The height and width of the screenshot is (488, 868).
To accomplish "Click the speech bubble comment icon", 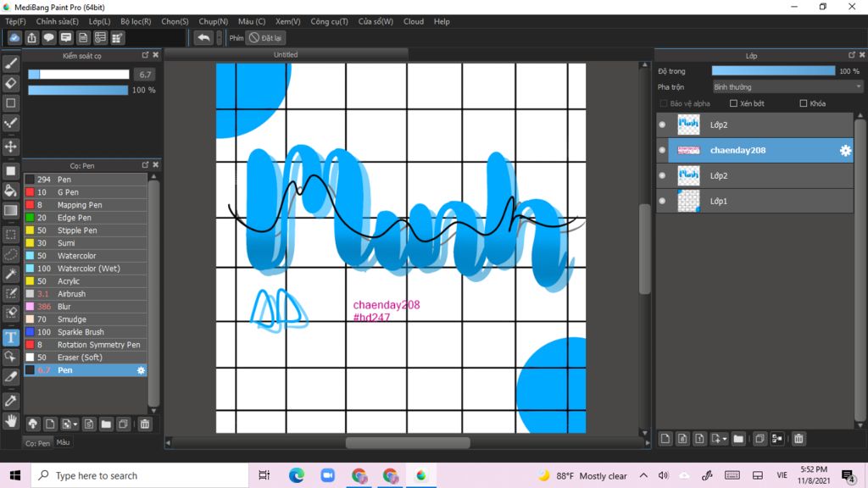I will click(x=48, y=37).
